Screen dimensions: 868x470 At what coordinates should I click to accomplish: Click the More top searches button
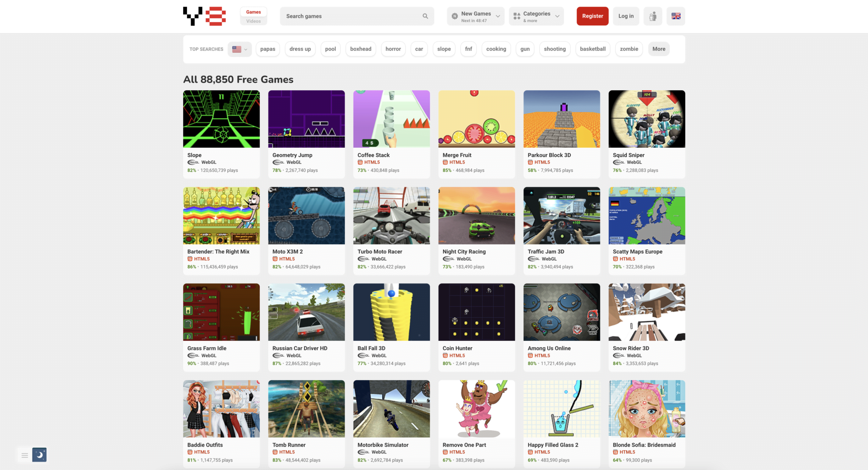(x=659, y=49)
